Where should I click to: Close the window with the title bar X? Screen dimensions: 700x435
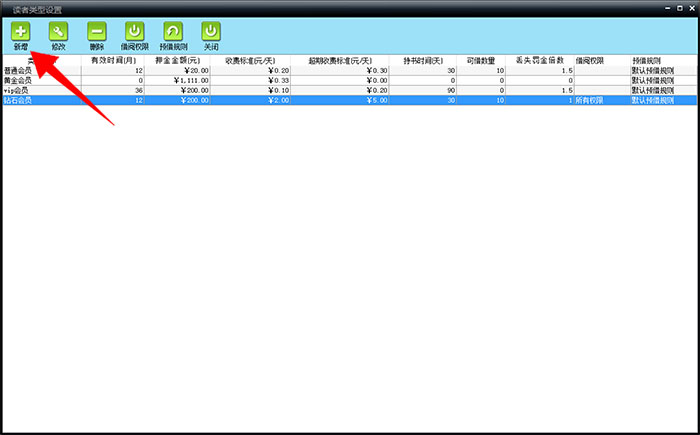click(692, 8)
